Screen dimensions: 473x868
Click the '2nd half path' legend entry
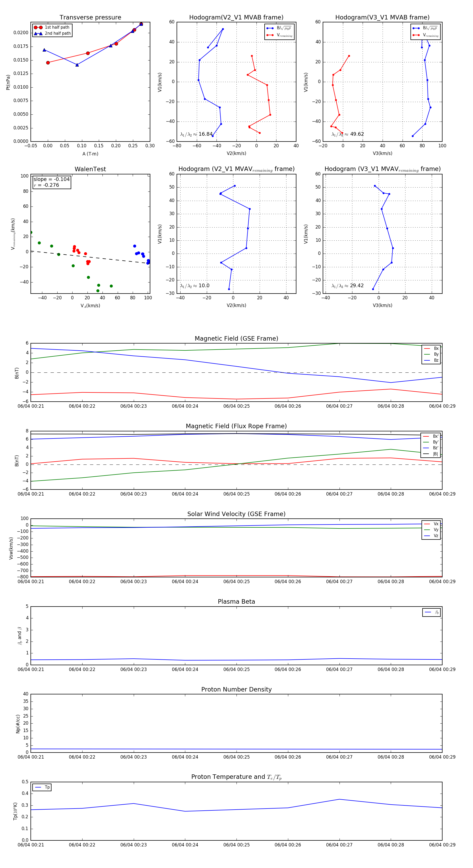pos(53,33)
